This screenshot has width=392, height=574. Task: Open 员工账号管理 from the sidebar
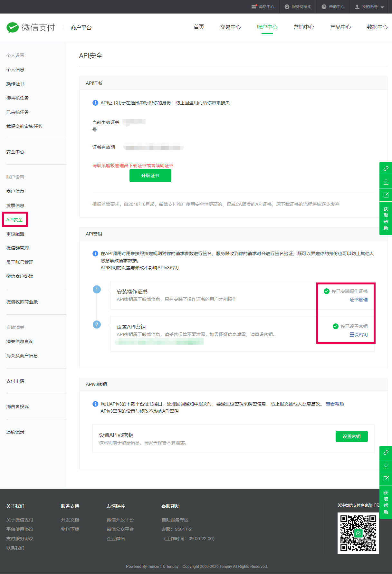(x=20, y=262)
